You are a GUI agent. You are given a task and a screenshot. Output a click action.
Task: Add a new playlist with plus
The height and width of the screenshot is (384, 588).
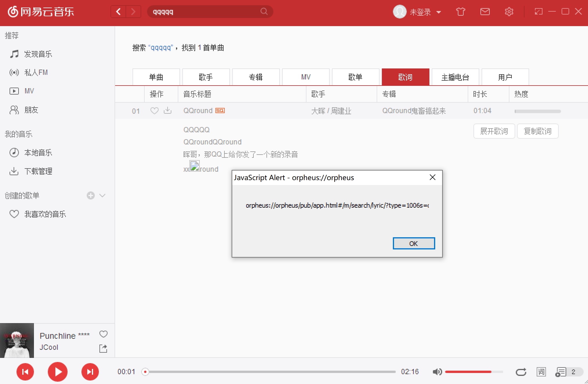(91, 195)
